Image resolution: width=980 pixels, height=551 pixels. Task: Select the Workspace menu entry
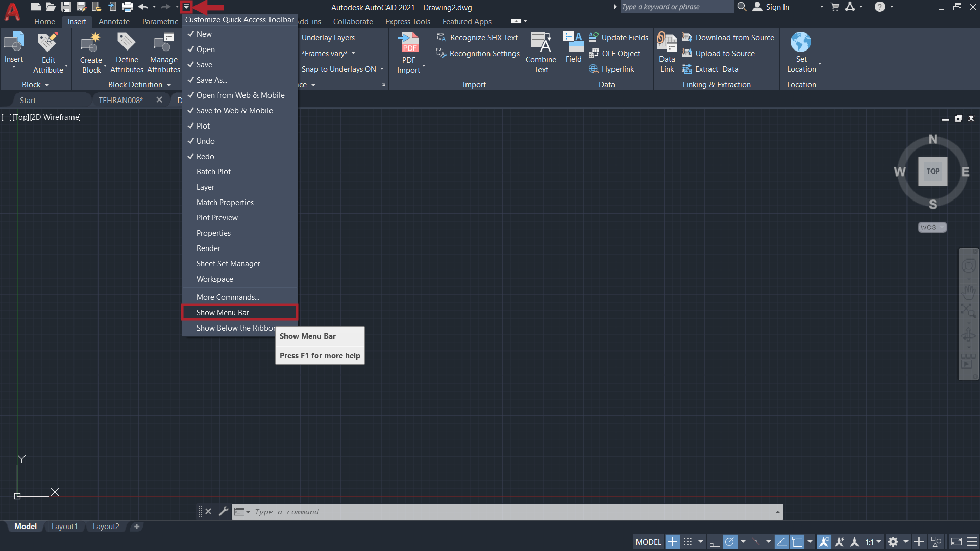[214, 279]
